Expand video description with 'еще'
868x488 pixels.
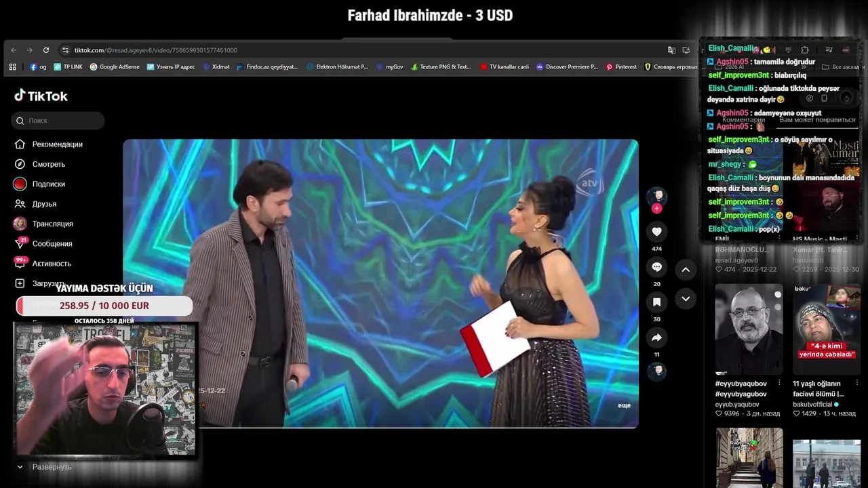624,405
